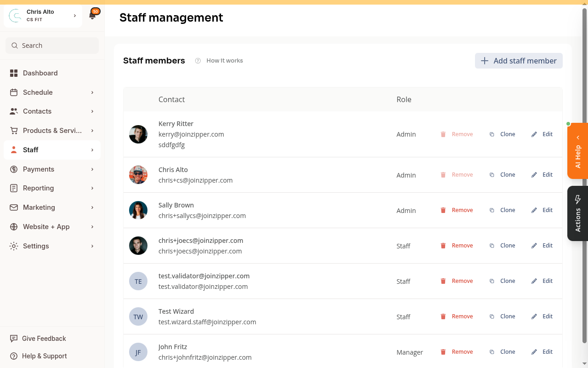Open the Actions side panel
This screenshot has width=588, height=368.
[x=578, y=213]
